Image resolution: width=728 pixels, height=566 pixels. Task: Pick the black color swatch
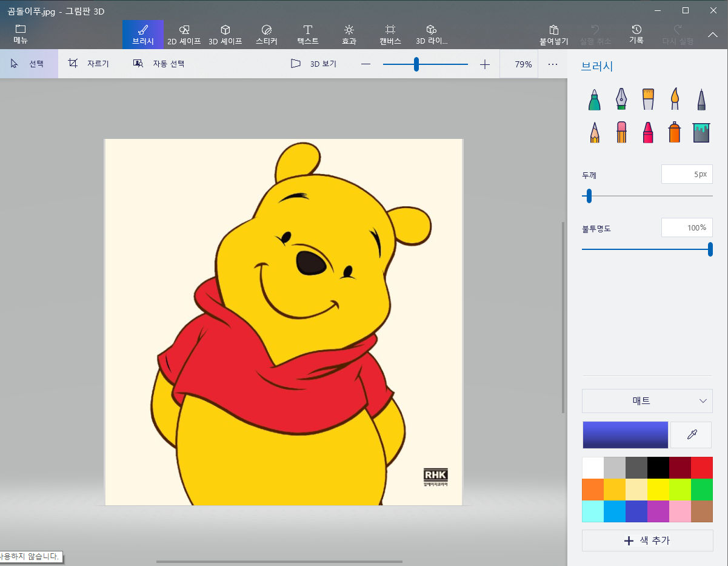click(x=658, y=468)
